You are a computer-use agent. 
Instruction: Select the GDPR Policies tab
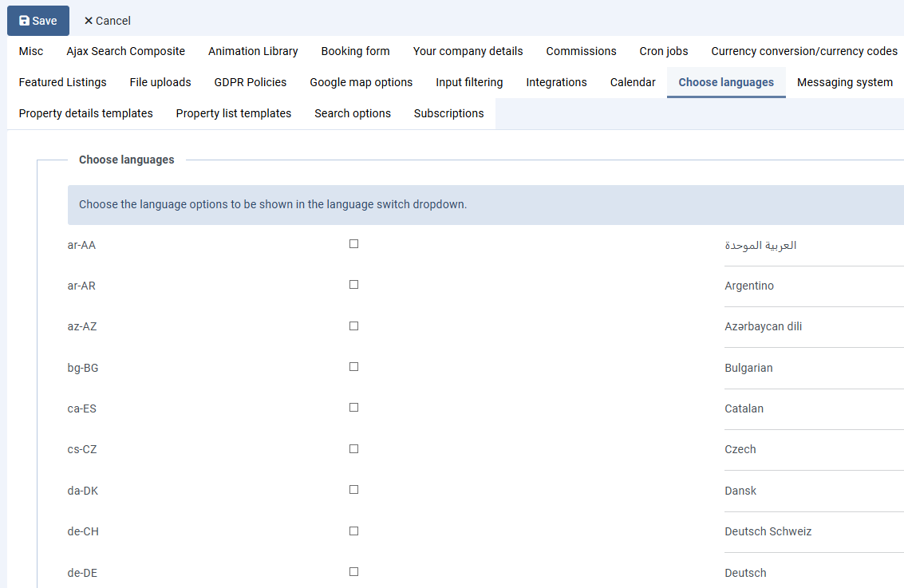tap(250, 82)
